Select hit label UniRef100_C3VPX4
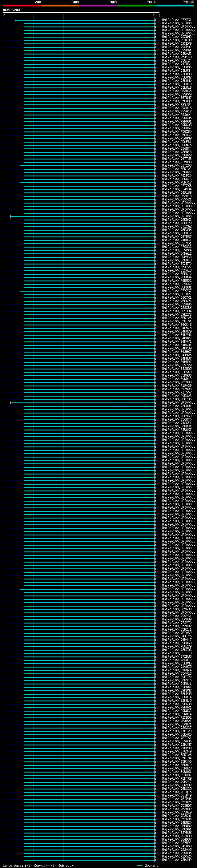The width and height of the screenshot is (197, 868). (177, 250)
